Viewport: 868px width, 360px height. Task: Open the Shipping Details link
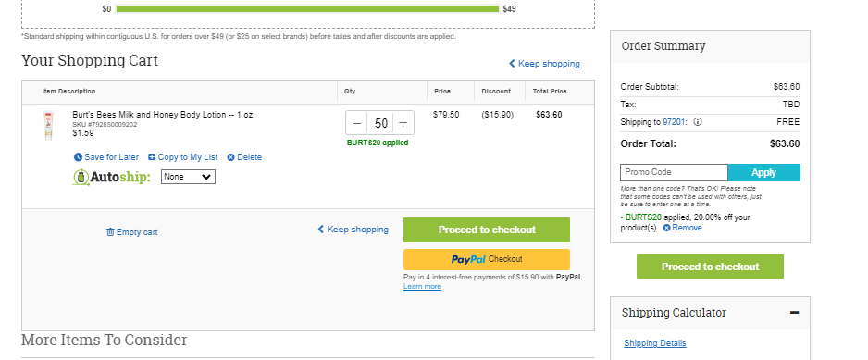point(655,343)
